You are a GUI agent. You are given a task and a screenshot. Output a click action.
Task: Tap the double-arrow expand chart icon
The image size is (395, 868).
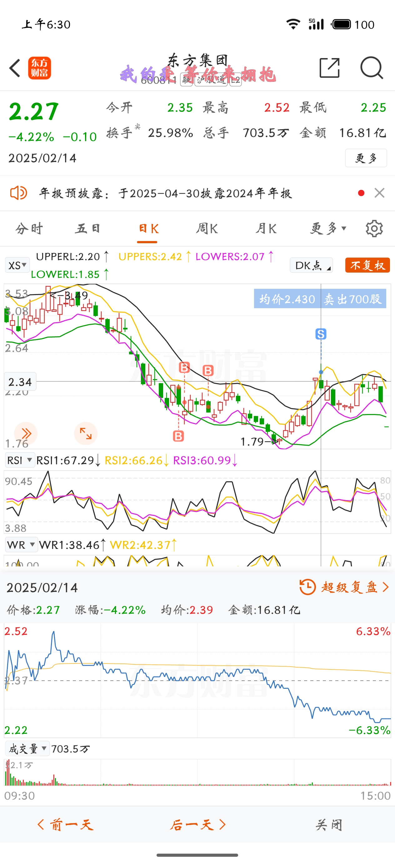coord(26,433)
